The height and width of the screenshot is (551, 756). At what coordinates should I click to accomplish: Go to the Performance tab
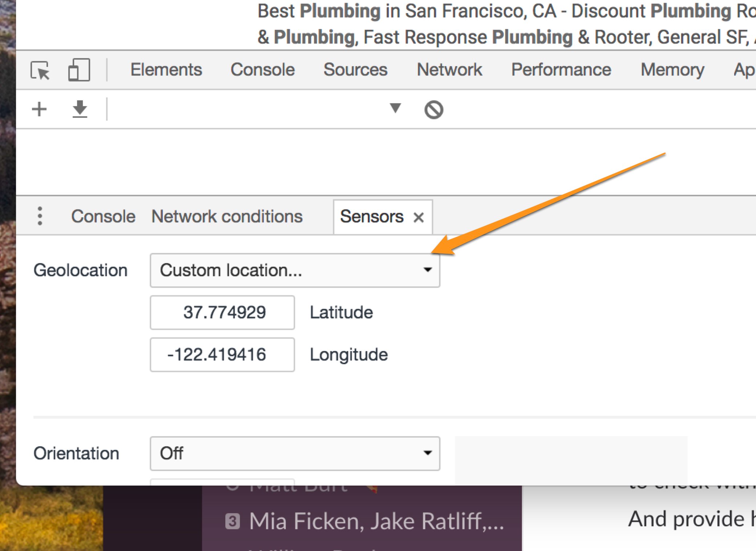pos(561,70)
